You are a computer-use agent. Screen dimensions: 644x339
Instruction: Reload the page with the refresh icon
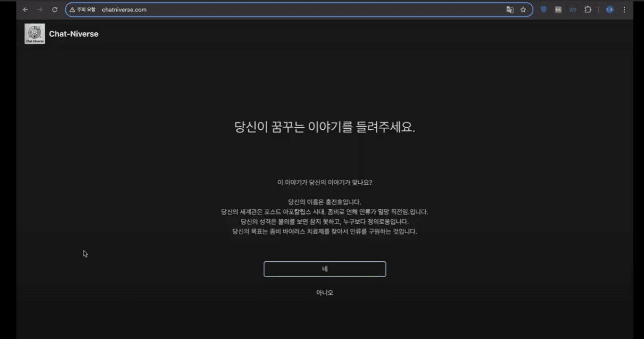tap(55, 10)
